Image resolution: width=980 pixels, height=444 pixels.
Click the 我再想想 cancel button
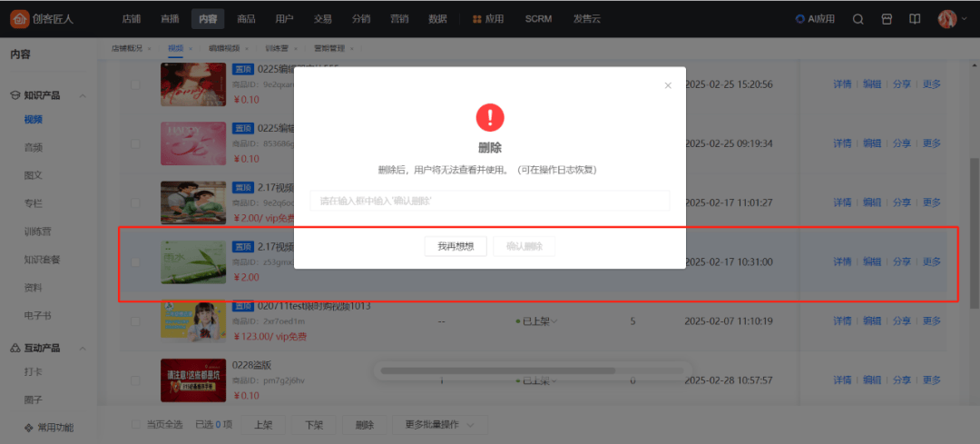point(456,246)
